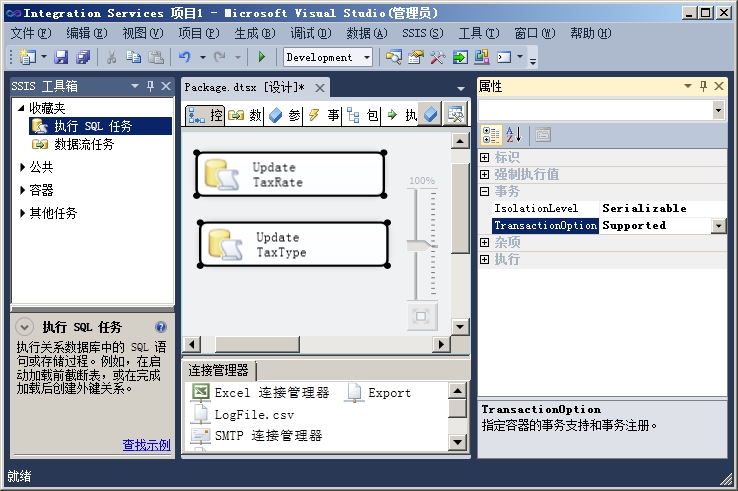The width and height of the screenshot is (738, 491).
Task: Show properties in categorized view
Action: pyautogui.click(x=491, y=135)
